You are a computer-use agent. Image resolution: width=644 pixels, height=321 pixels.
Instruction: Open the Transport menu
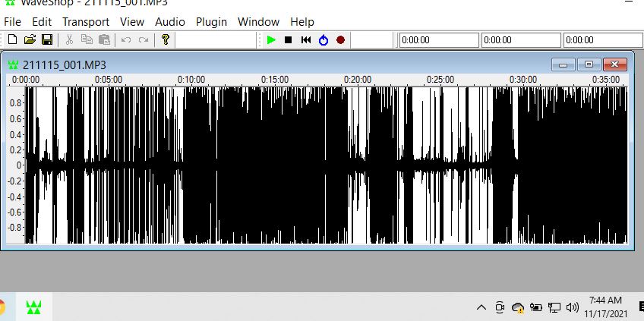(86, 22)
